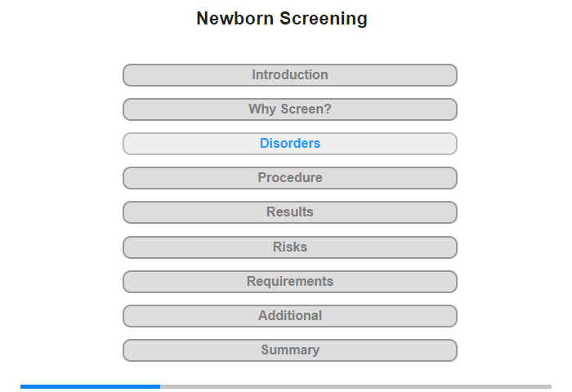Jump to the Summary section

[x=290, y=350]
